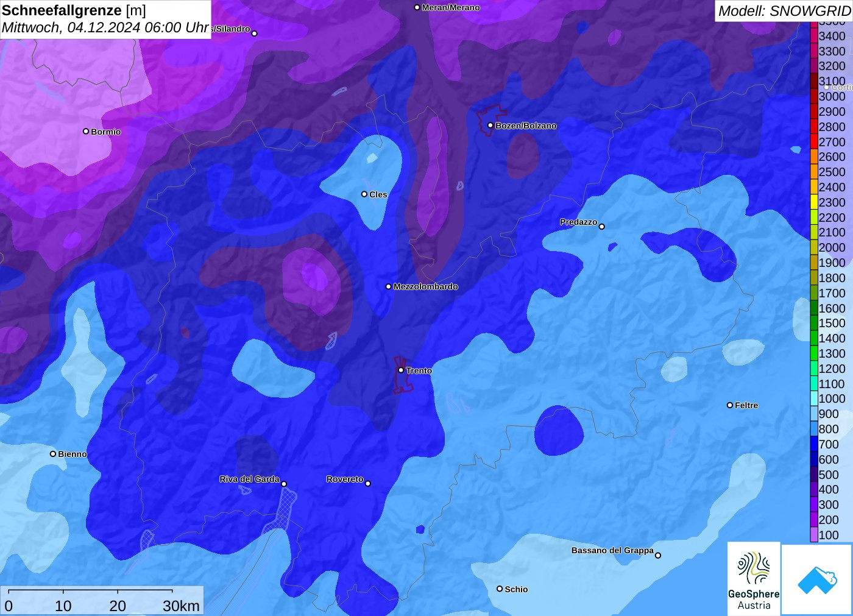The height and width of the screenshot is (616, 853).
Task: Click the Trento city marker
Action: 401,370
